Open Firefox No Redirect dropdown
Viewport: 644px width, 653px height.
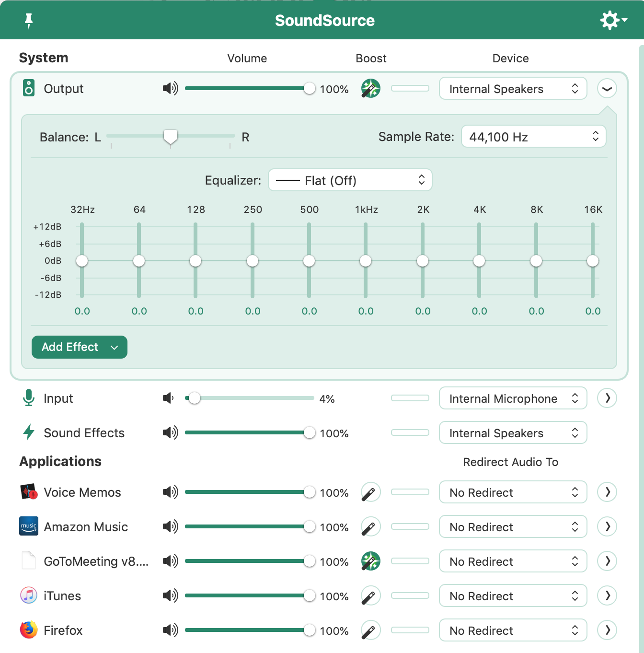tap(513, 630)
